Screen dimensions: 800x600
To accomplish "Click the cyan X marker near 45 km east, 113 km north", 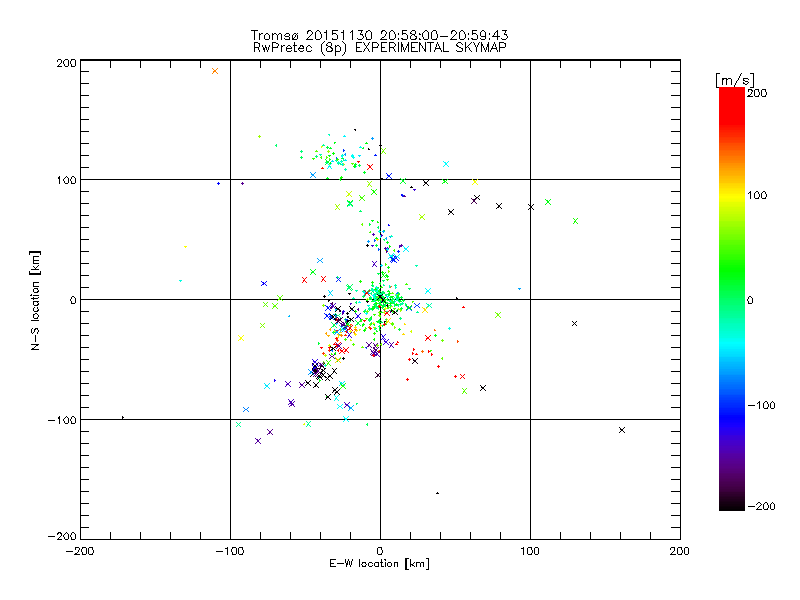I will pos(446,164).
